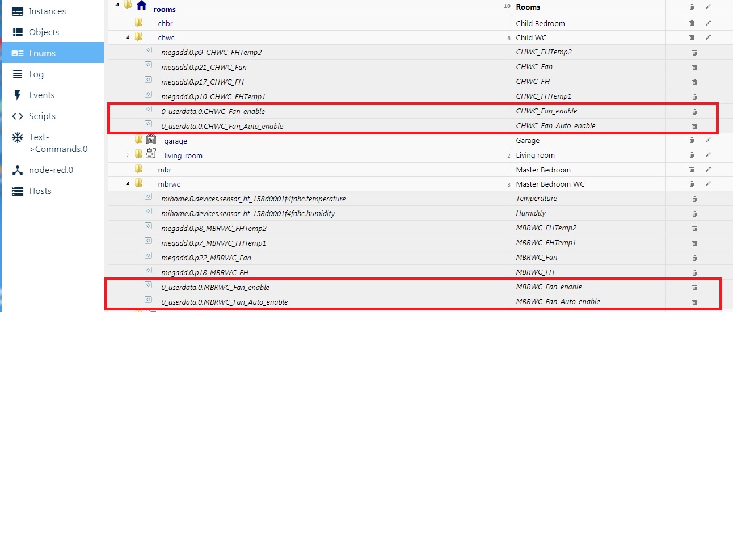Delete the MBRWC_Fan_Auto_enable enum member
This screenshot has height=560, width=733.
pyautogui.click(x=694, y=302)
